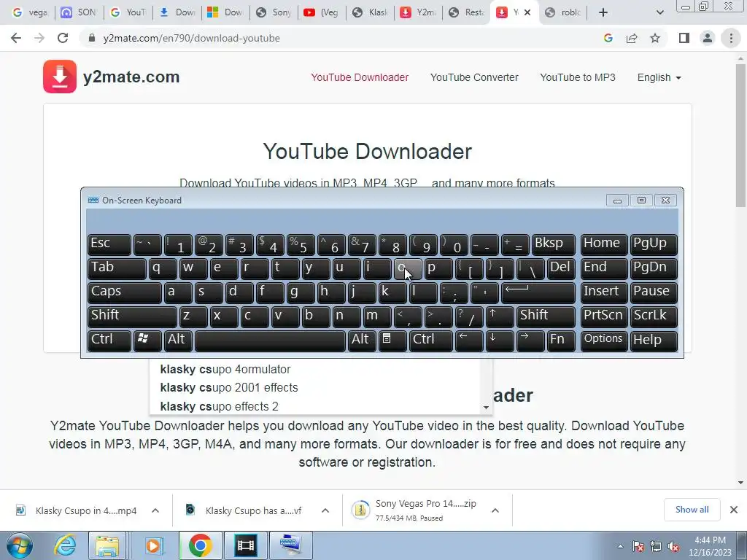The image size is (747, 560).
Task: Open the English language dropdown
Action: pos(659,77)
